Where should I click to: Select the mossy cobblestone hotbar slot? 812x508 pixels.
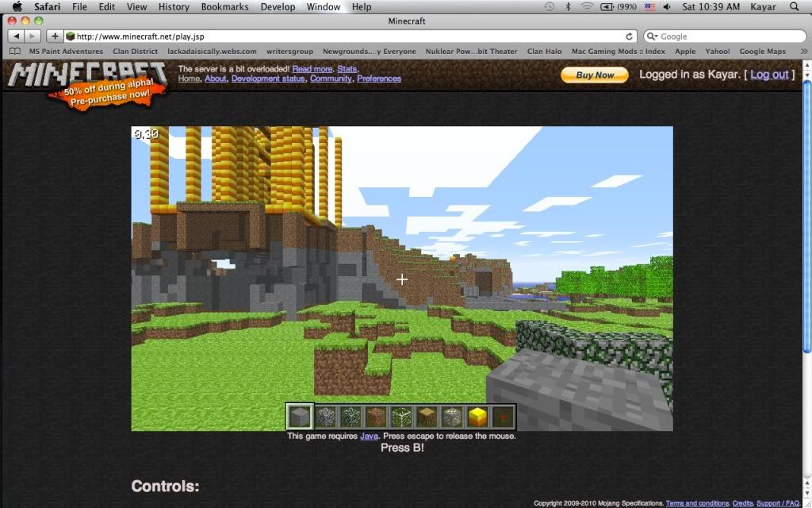(350, 416)
